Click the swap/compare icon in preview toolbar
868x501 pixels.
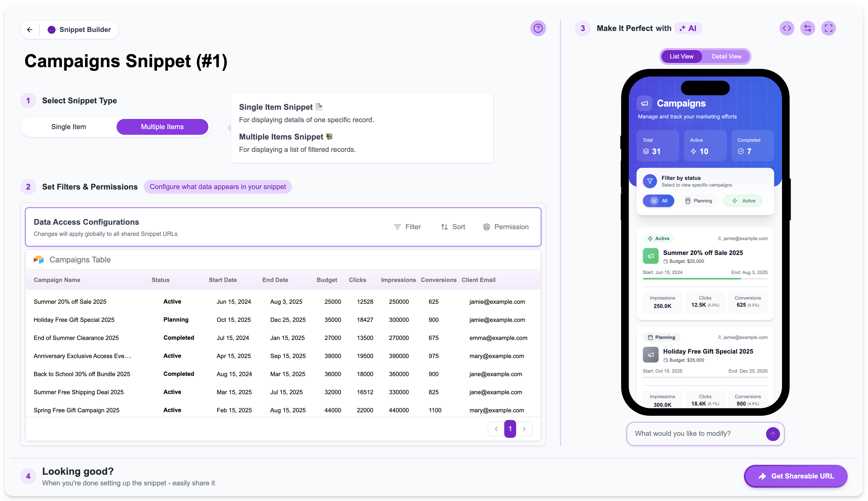click(x=808, y=28)
